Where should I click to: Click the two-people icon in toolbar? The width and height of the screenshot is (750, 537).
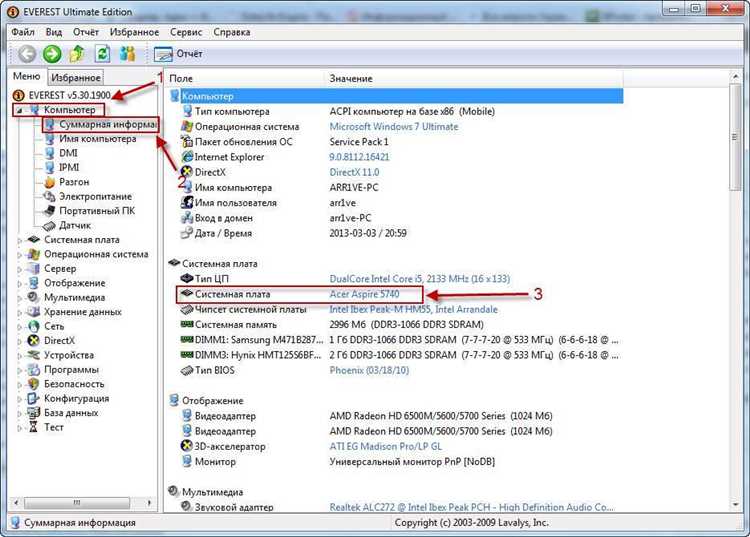[127, 54]
